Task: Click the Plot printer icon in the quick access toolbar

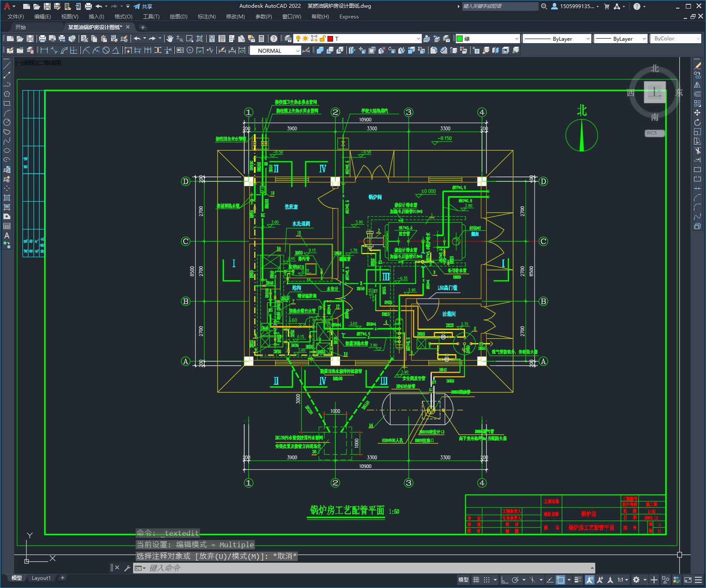Action: click(88, 6)
